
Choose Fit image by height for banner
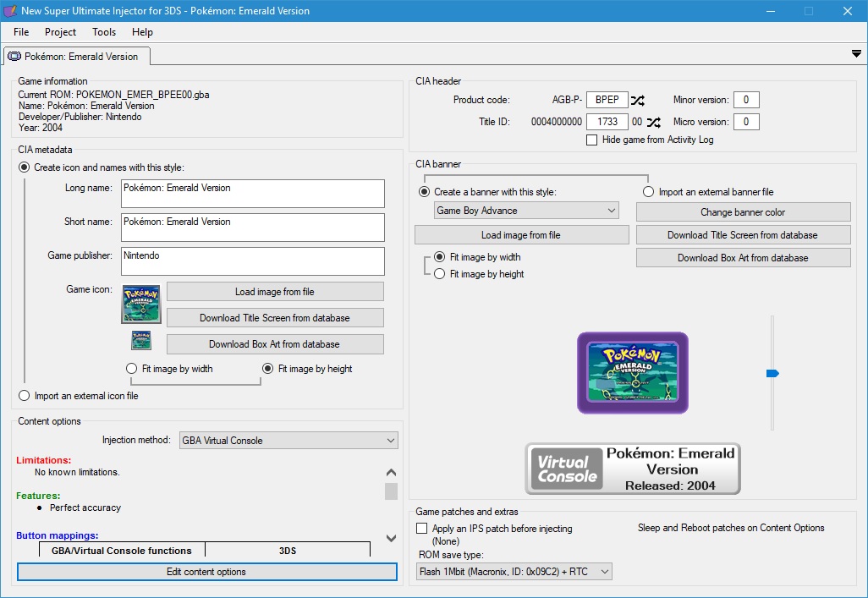[x=440, y=274]
